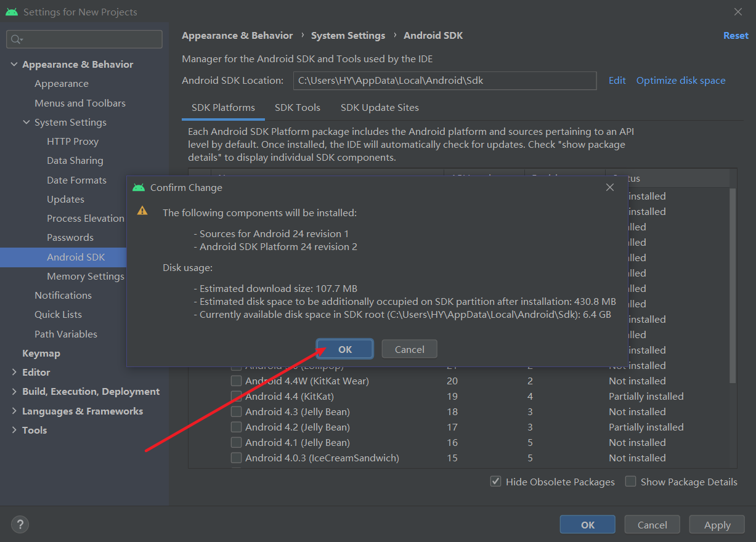The height and width of the screenshot is (542, 756).
Task: Close the Confirm Change dialog with X
Action: pos(610,187)
